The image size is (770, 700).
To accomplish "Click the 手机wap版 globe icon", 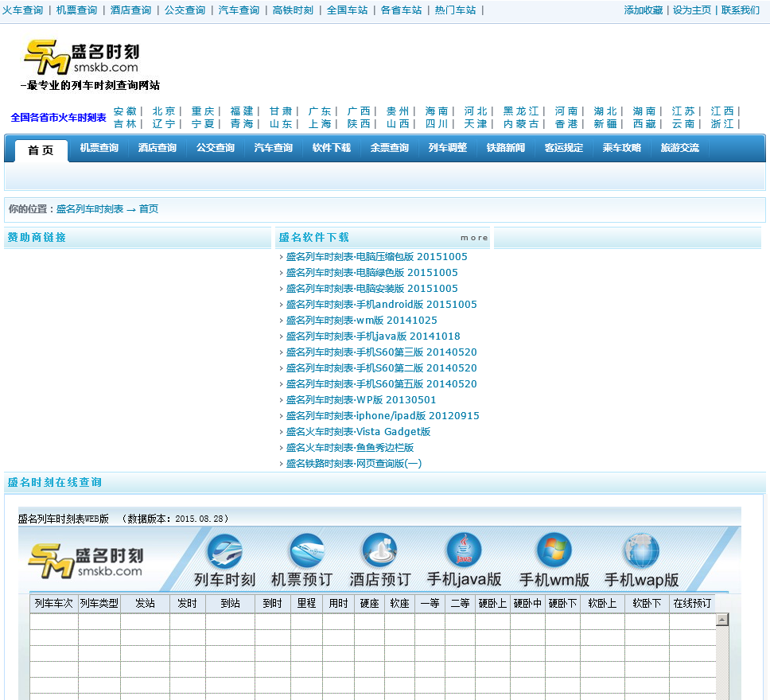I will point(641,550).
